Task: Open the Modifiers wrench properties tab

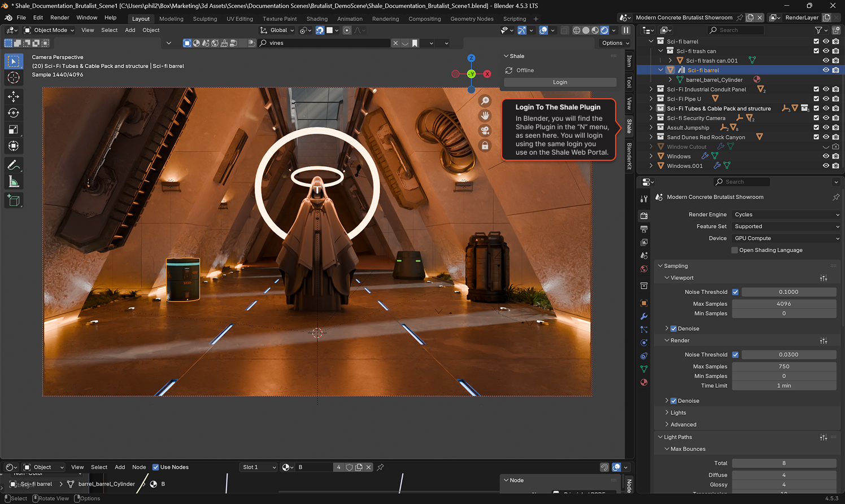Action: [x=644, y=316]
